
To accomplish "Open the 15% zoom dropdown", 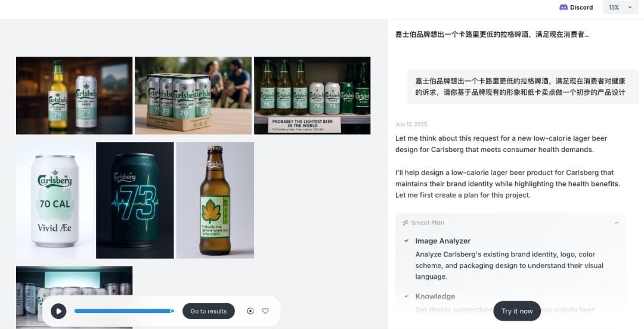I will (621, 7).
